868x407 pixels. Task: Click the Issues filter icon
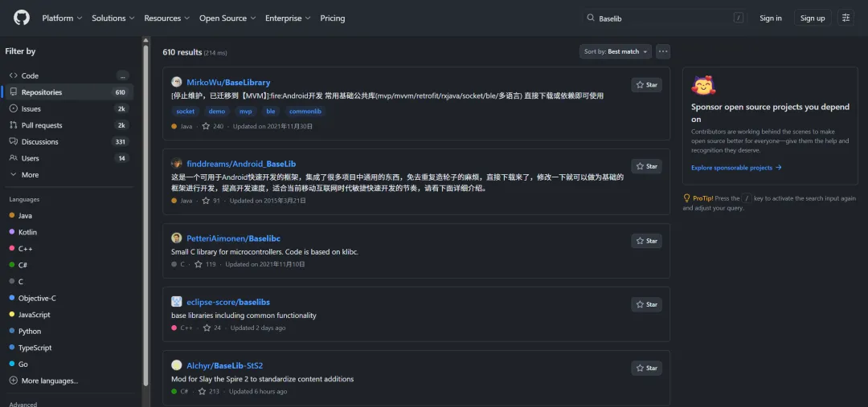(x=14, y=108)
